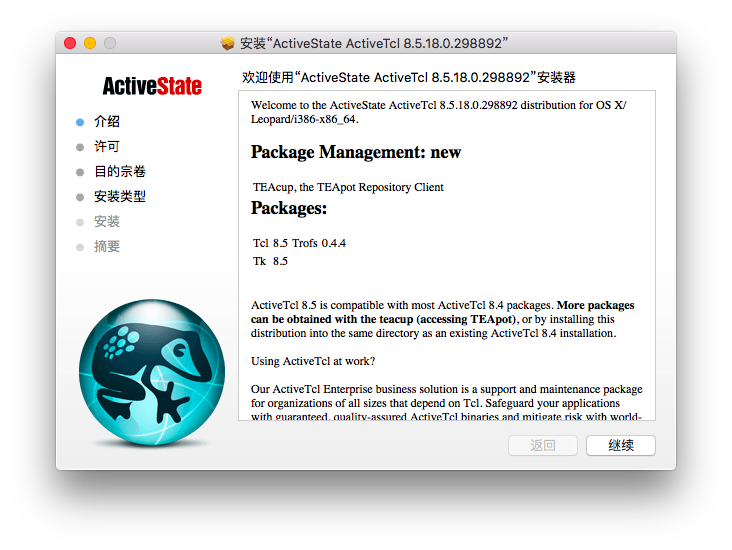Image resolution: width=732 pixels, height=550 pixels.
Task: Click the 返回 (Go Back) button
Action: 542,445
